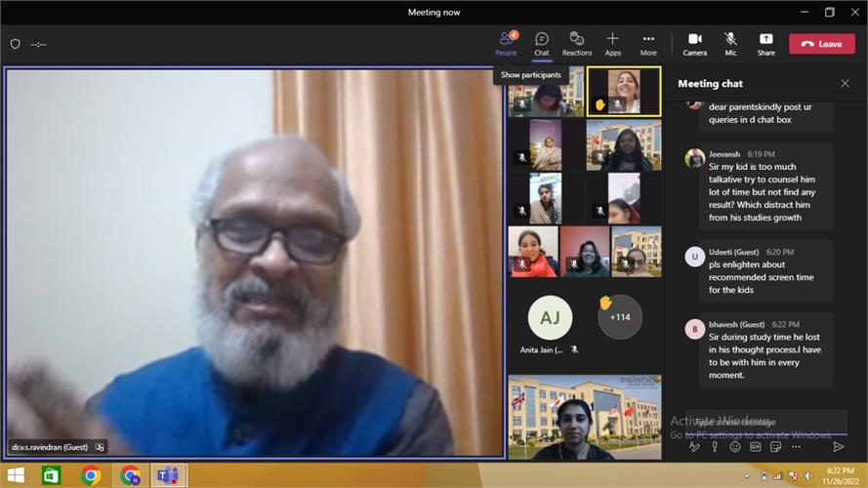Show the +114 overflow participants
The image size is (868, 488).
point(619,317)
